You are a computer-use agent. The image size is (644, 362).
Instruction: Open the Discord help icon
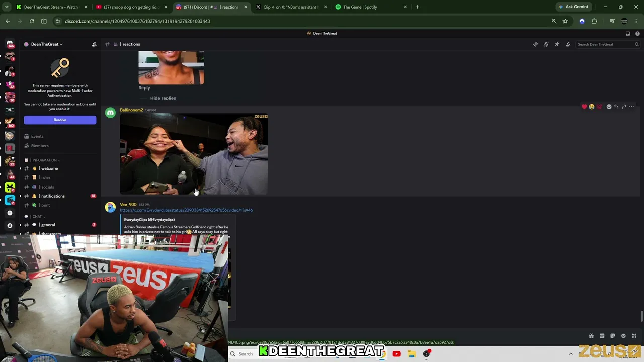(x=637, y=33)
